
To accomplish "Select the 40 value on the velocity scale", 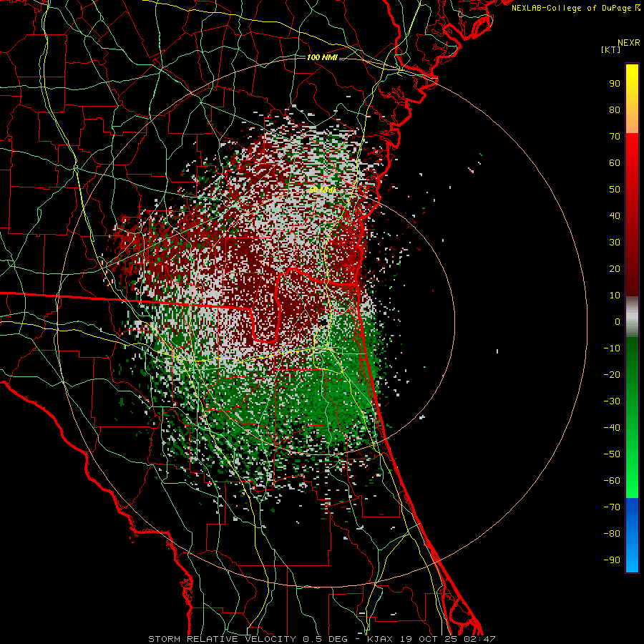I will [615, 216].
